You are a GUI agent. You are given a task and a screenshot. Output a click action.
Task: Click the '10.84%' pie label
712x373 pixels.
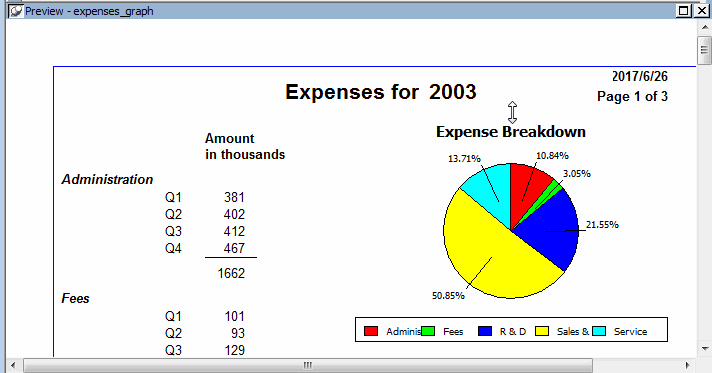pyautogui.click(x=552, y=156)
